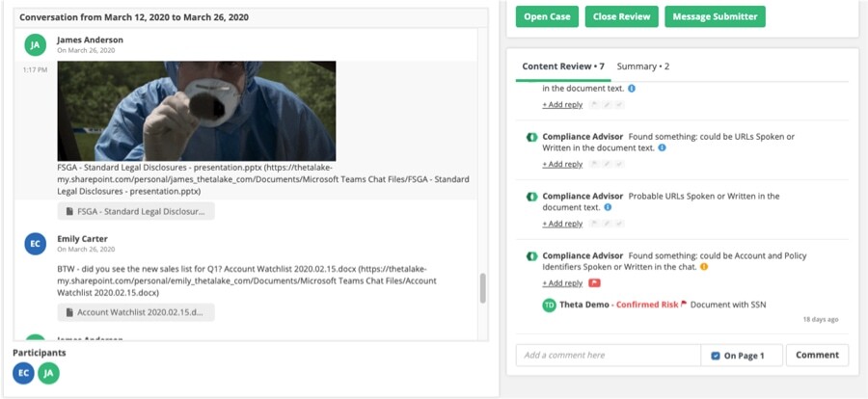Click Compliance Advisor icon beside Account and Policy finding
The height and width of the screenshot is (399, 868).
point(531,256)
